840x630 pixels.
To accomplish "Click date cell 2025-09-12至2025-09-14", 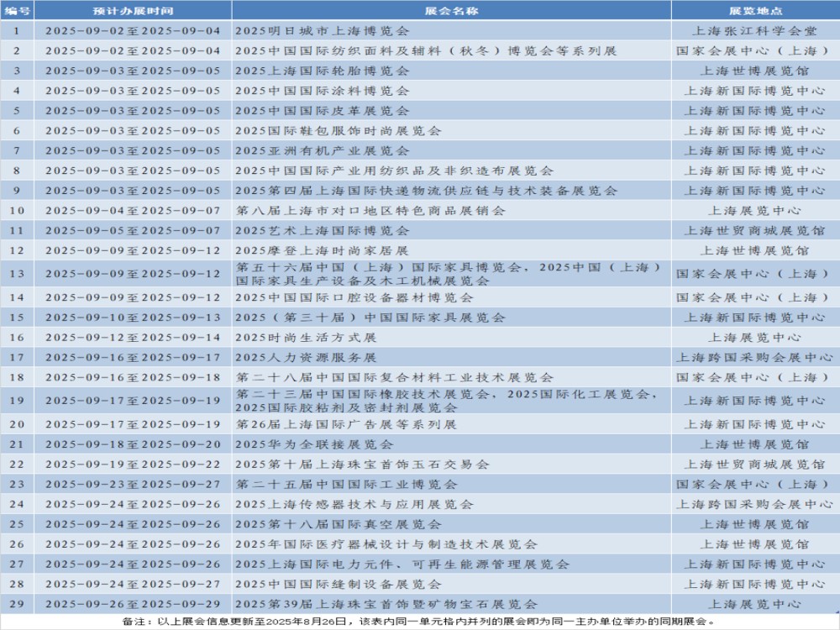I will (x=133, y=338).
